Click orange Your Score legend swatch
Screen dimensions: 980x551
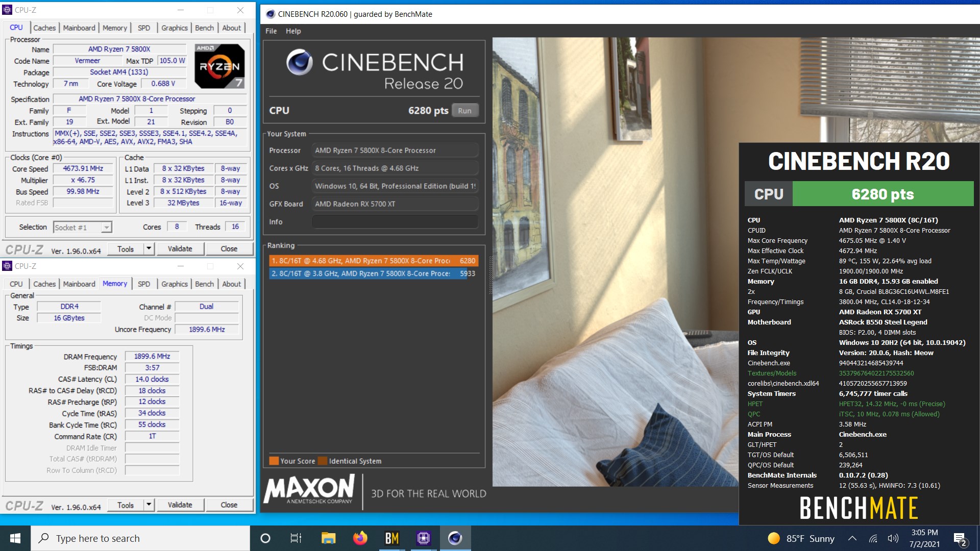(x=274, y=461)
